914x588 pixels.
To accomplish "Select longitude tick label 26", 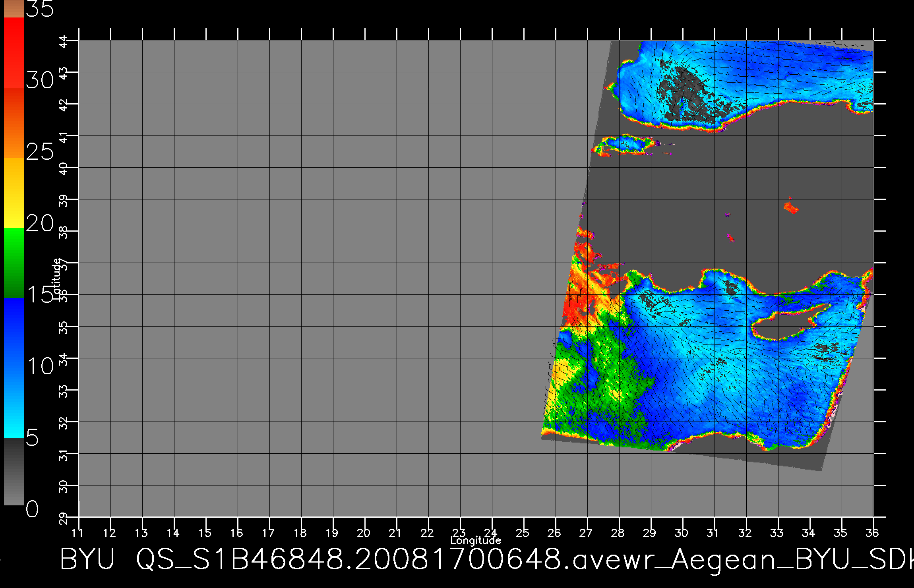I will pyautogui.click(x=555, y=533).
